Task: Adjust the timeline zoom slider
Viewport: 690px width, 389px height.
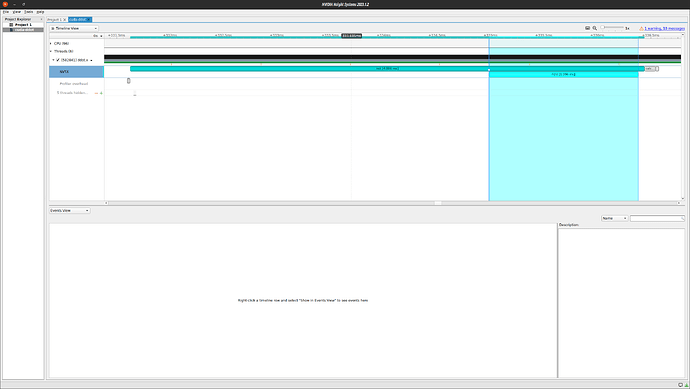Action: click(x=612, y=28)
